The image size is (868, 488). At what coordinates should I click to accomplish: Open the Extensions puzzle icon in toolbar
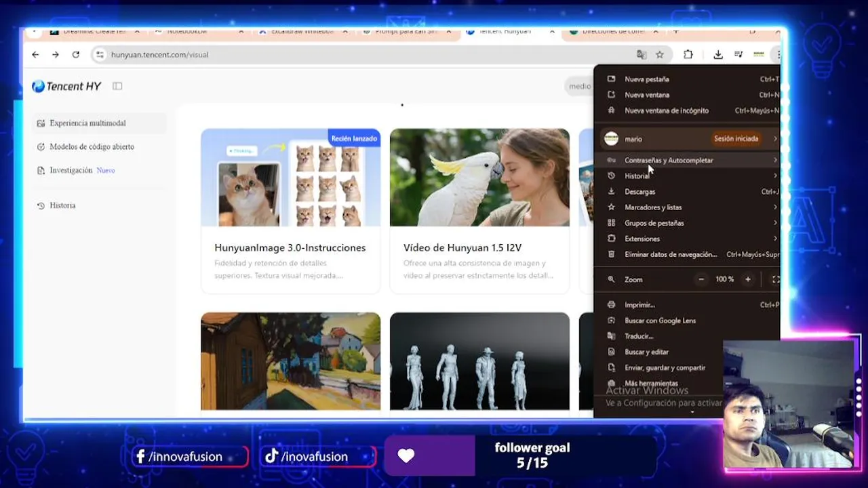pyautogui.click(x=688, y=55)
